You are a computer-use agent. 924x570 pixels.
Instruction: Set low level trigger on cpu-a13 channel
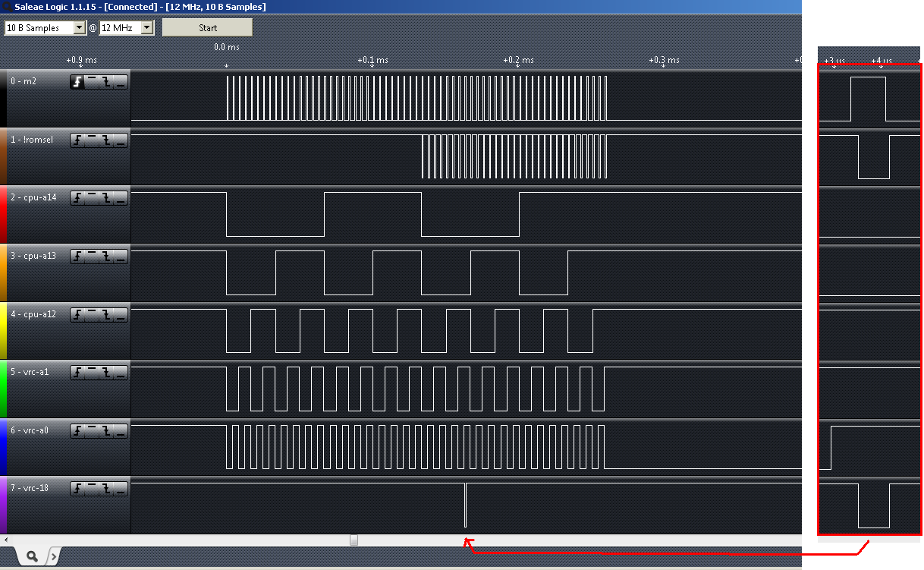(121, 256)
